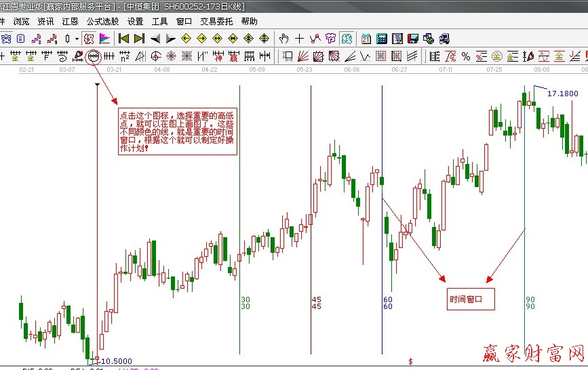Image resolution: width=588 pixels, height=370 pixels.
Task: Click the red floppy disk save icon
Action: point(412,38)
